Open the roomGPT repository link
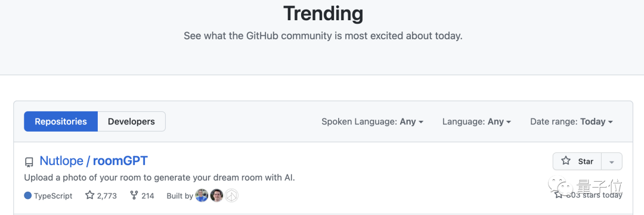 (120, 161)
